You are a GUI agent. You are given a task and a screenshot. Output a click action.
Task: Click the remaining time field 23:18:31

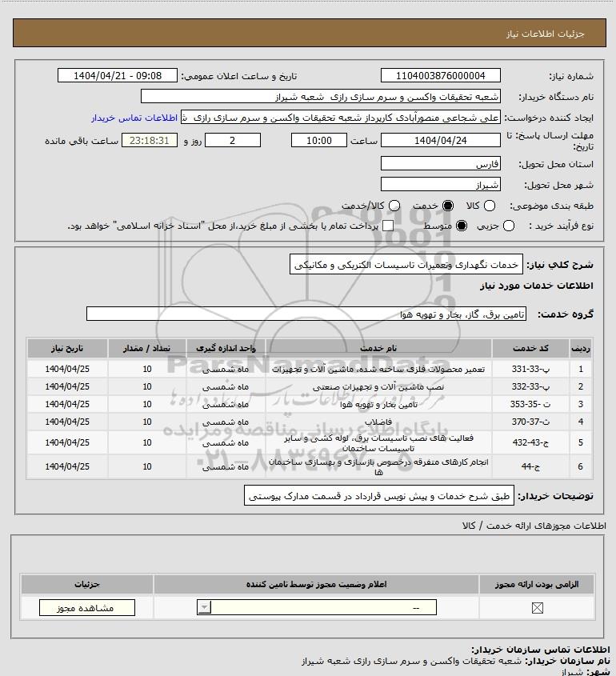150,141
